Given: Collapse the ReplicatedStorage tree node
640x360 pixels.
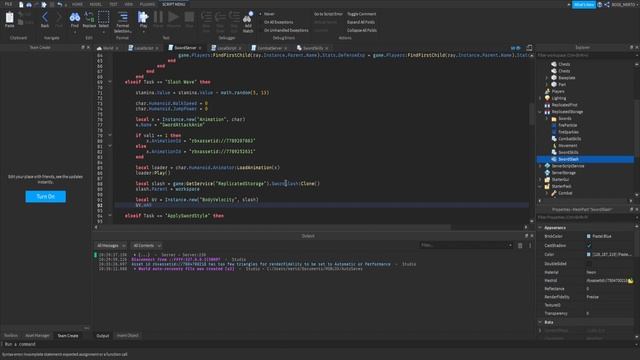Looking at the screenshot, I should 540,111.
